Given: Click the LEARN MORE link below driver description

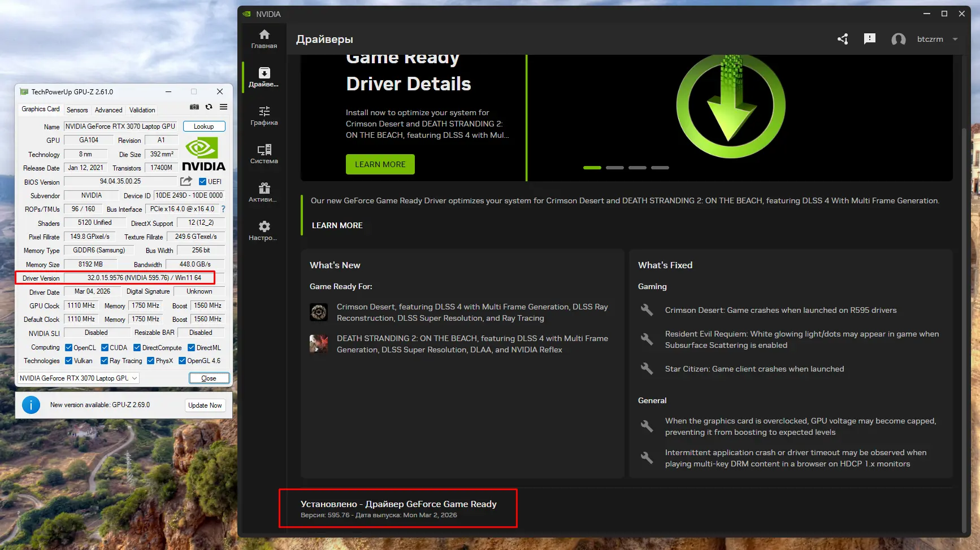Looking at the screenshot, I should tap(337, 225).
